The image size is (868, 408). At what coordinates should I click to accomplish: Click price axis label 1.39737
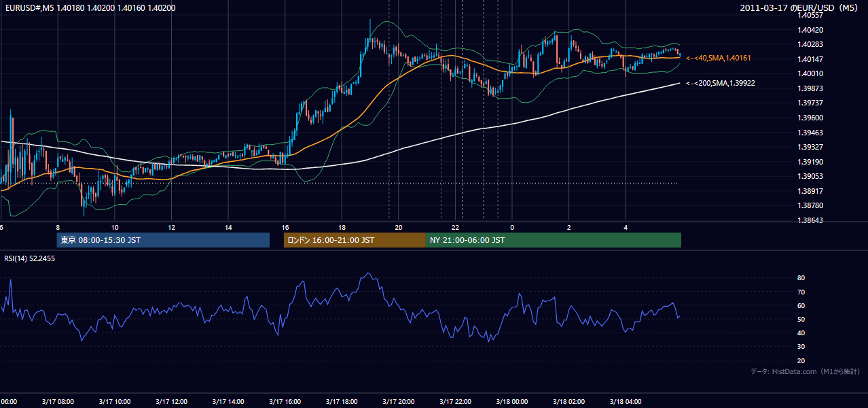coord(811,103)
